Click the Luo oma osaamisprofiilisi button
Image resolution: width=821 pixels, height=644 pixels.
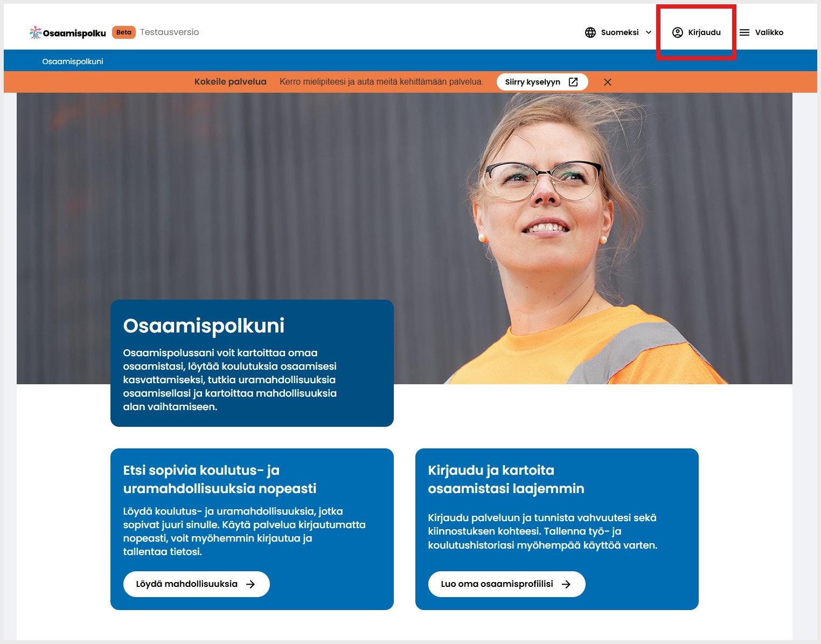click(507, 584)
